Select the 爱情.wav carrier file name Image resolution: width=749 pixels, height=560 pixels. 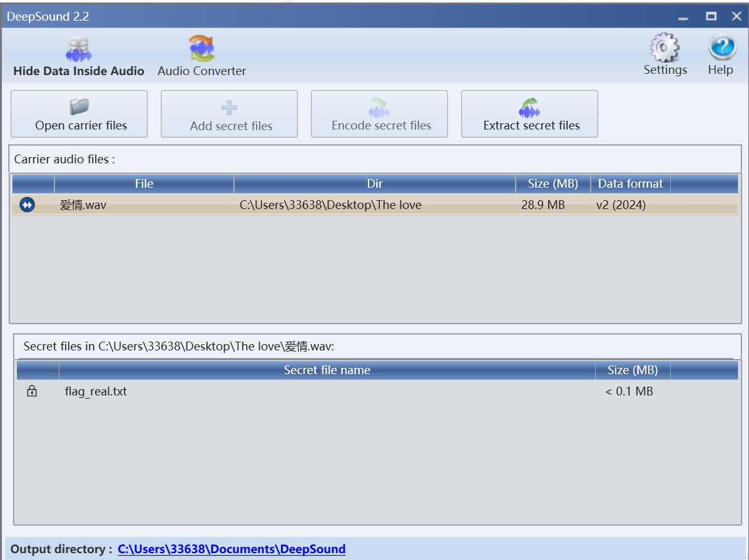[83, 205]
